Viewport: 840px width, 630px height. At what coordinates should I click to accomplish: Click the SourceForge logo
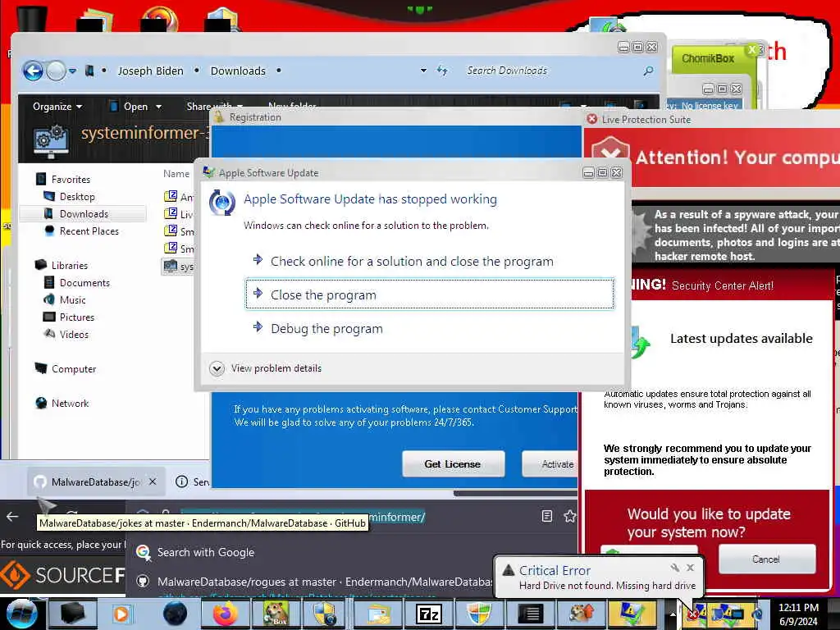tap(62, 575)
